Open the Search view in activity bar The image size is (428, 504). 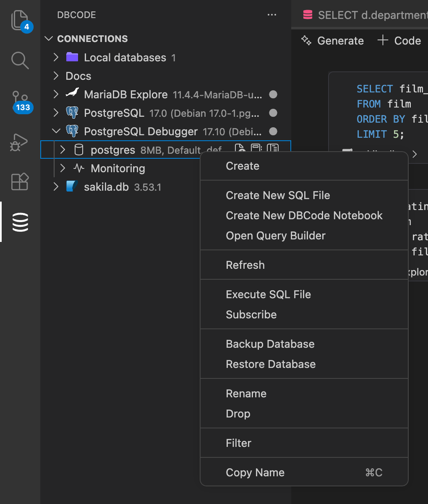click(x=20, y=60)
